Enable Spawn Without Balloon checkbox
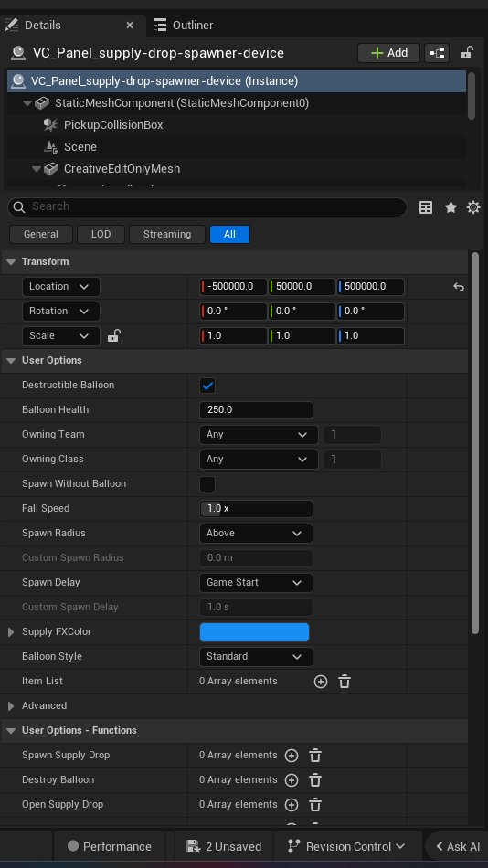 click(x=207, y=484)
